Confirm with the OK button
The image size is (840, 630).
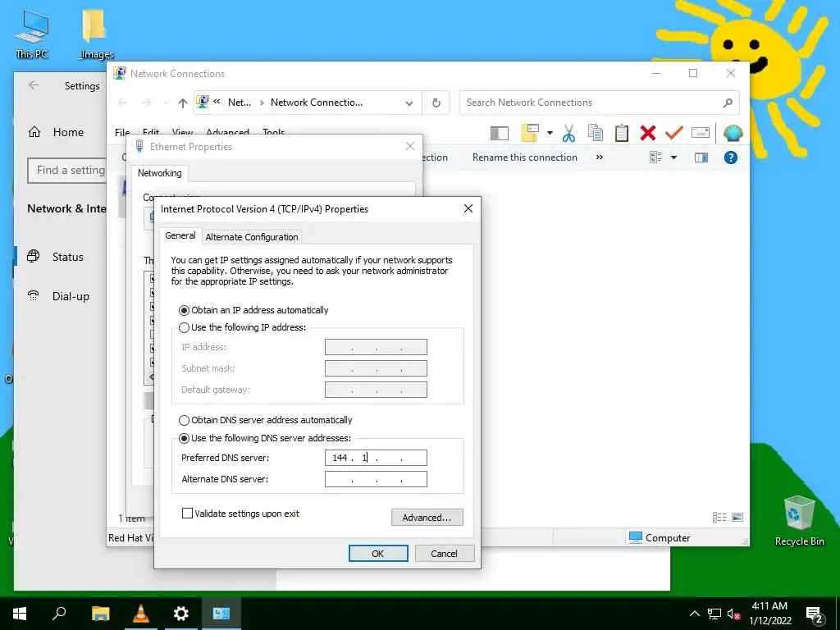point(378,554)
